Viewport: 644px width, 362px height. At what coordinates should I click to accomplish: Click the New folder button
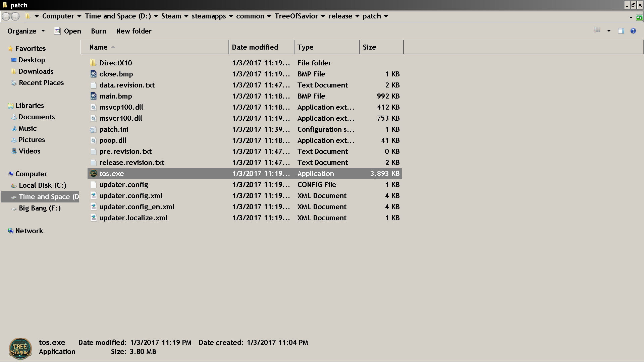(x=133, y=31)
